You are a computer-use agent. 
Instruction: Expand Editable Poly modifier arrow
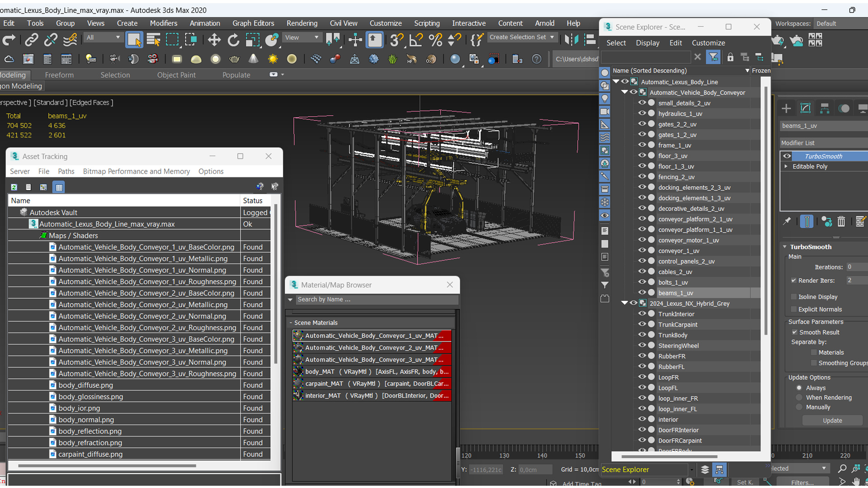pyautogui.click(x=786, y=166)
